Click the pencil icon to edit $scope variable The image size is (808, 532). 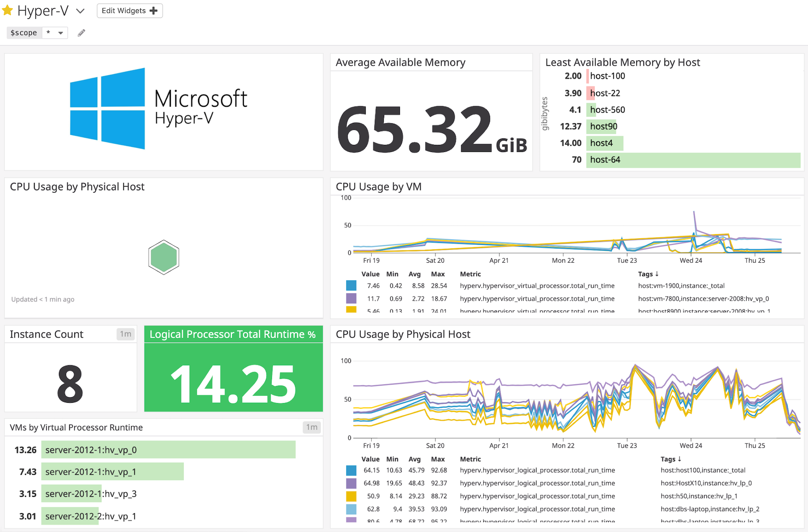click(81, 32)
